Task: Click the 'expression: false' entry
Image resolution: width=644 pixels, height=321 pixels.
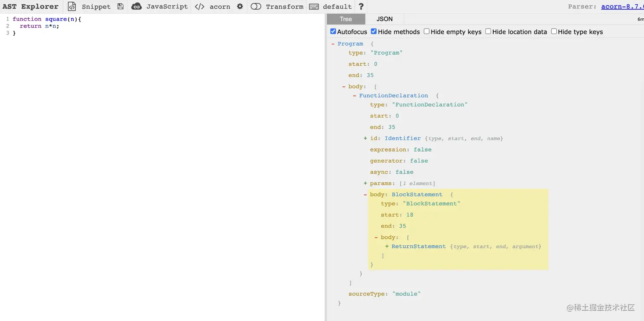Action: coord(401,149)
